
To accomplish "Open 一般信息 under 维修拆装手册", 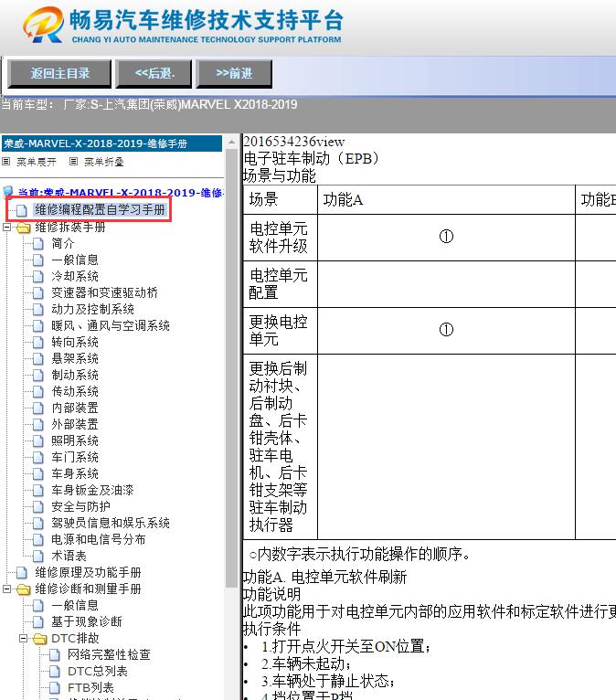I will tap(75, 260).
